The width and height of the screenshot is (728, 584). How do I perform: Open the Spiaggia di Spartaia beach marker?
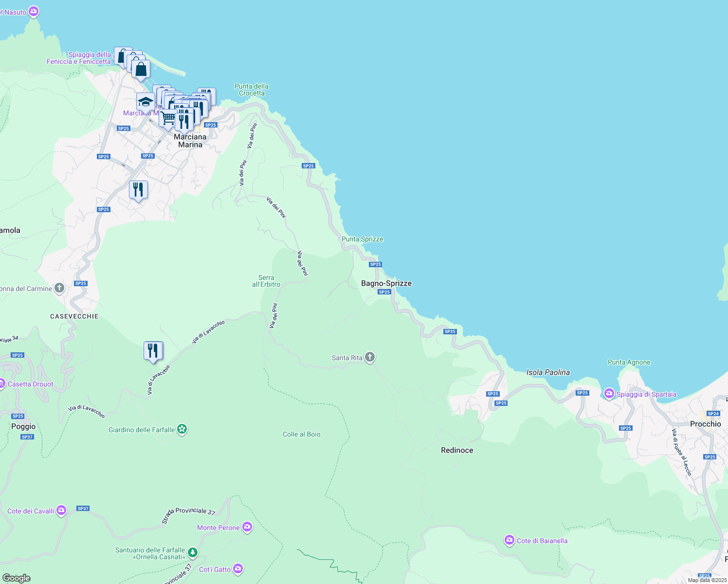[609, 394]
